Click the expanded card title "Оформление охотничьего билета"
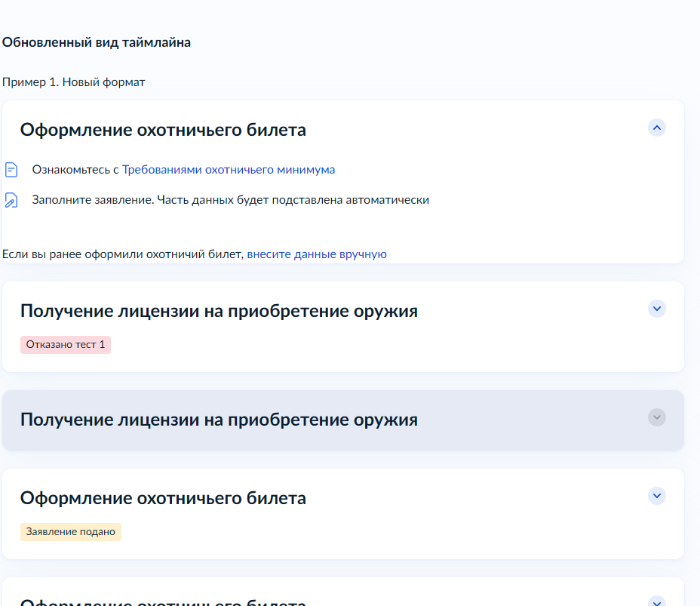Image resolution: width=700 pixels, height=606 pixels. pyautogui.click(x=163, y=130)
